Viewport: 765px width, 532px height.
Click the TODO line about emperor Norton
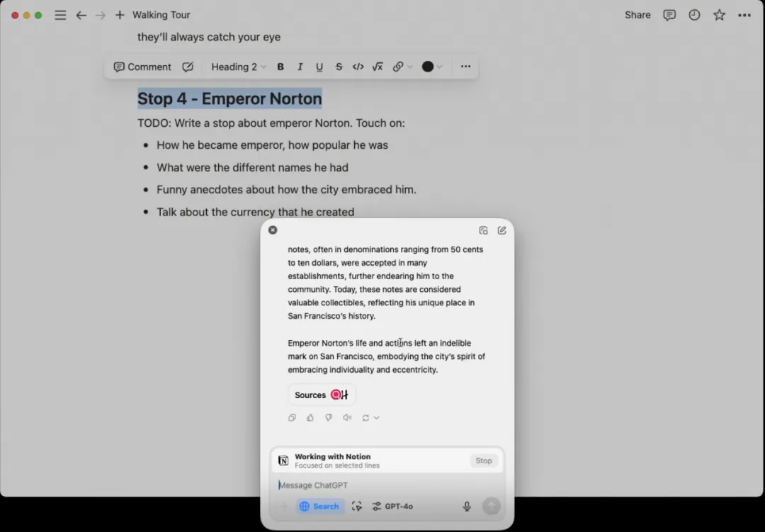tap(271, 123)
